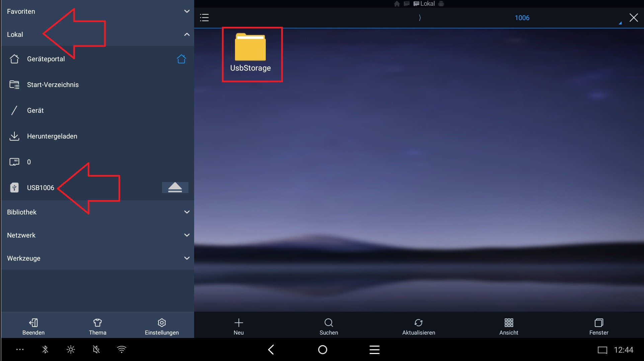
Task: Click the Gerät label
Action: pos(35,110)
